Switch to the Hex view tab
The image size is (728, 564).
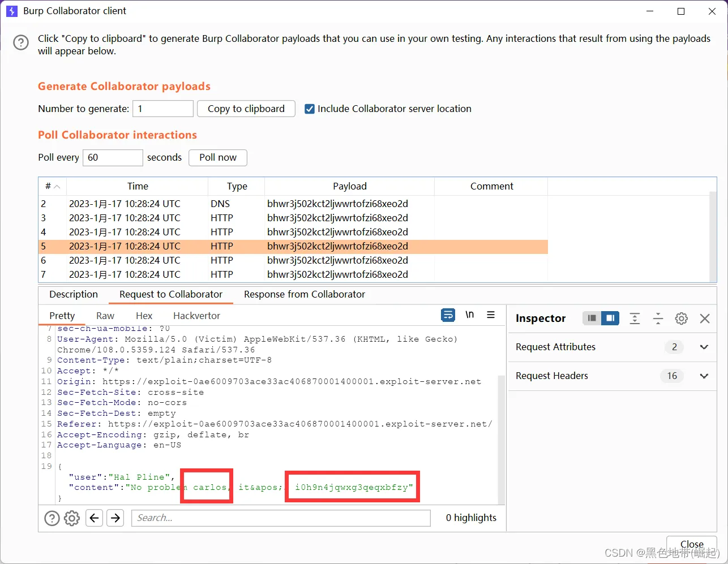(144, 316)
